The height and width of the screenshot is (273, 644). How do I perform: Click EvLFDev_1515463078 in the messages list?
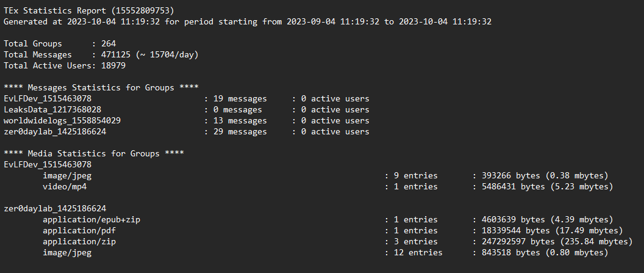[x=48, y=99]
